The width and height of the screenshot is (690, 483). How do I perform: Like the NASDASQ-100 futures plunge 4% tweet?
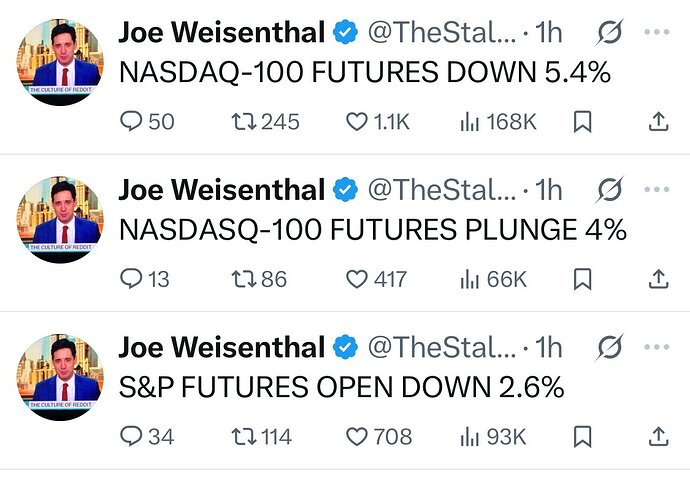point(376,279)
